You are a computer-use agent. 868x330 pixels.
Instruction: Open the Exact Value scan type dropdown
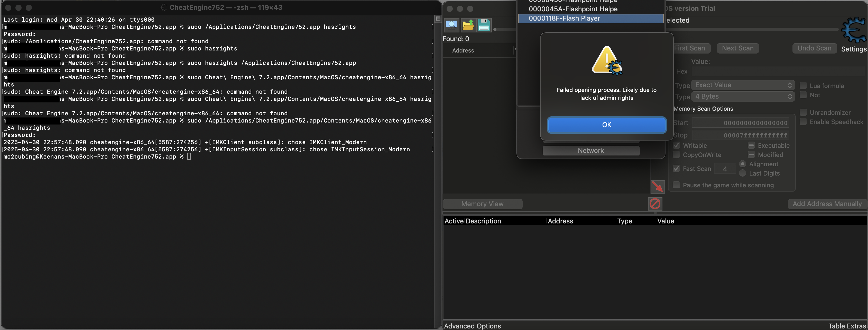743,85
